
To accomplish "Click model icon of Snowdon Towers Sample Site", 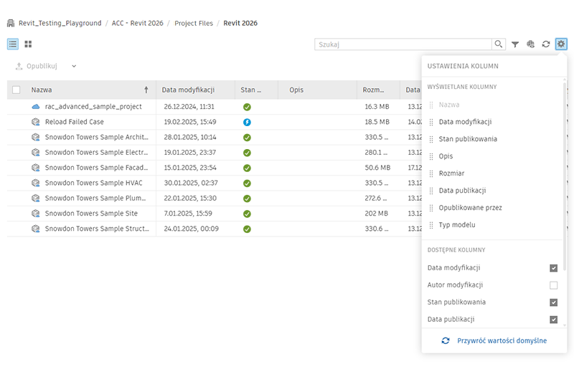I will click(x=35, y=213).
